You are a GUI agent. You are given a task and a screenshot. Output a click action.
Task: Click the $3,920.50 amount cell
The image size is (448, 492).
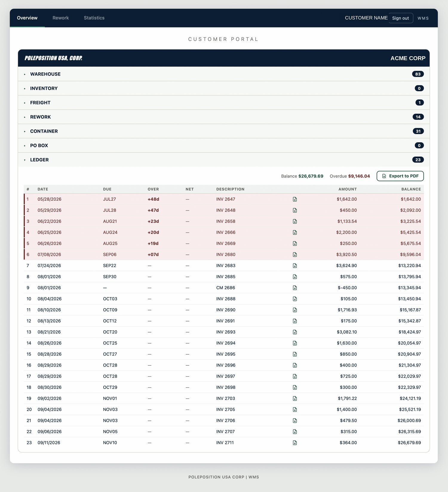coord(346,255)
